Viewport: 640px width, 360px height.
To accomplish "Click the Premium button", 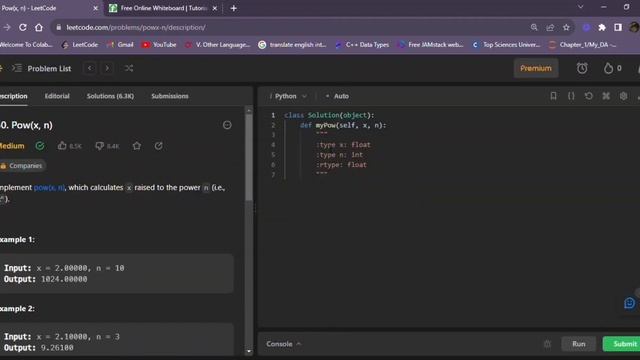I will tap(536, 68).
